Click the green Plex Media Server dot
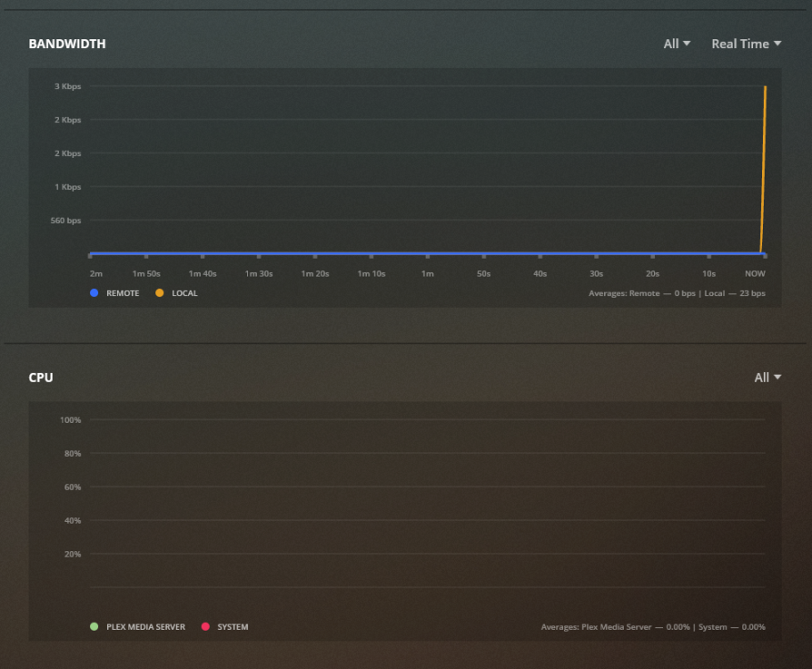Image resolution: width=812 pixels, height=669 pixels. (95, 626)
